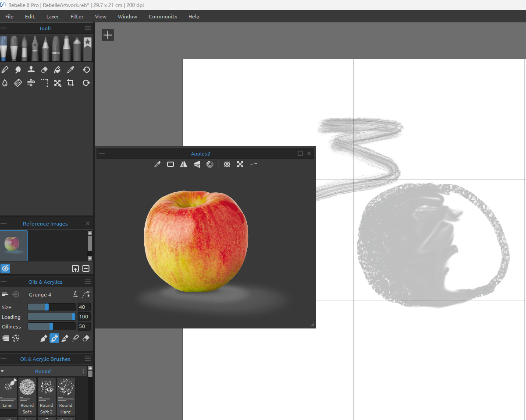Viewport: 526px width, 420px height.
Task: Enable the Paint brush mode
Action: pos(43,338)
